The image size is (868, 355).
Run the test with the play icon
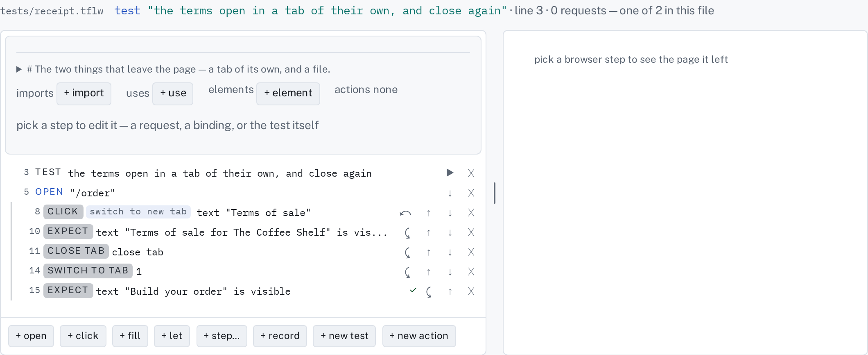tap(450, 173)
